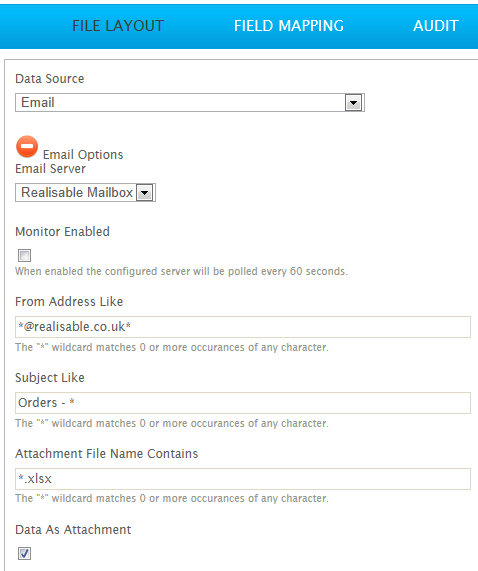Focus the Subject Like text field

[x=243, y=403]
